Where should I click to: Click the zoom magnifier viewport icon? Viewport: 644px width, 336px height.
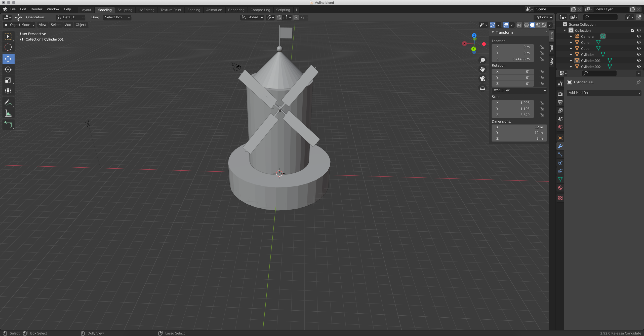tap(482, 60)
